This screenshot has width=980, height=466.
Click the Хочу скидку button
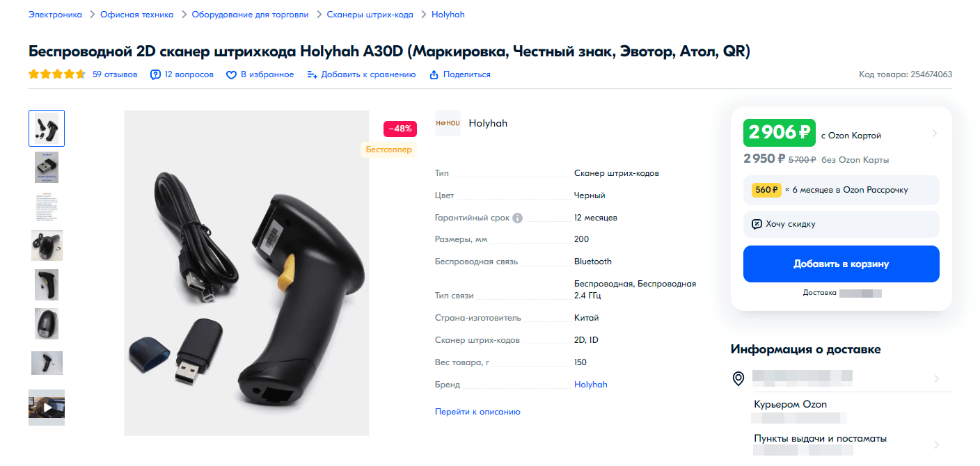tap(841, 224)
